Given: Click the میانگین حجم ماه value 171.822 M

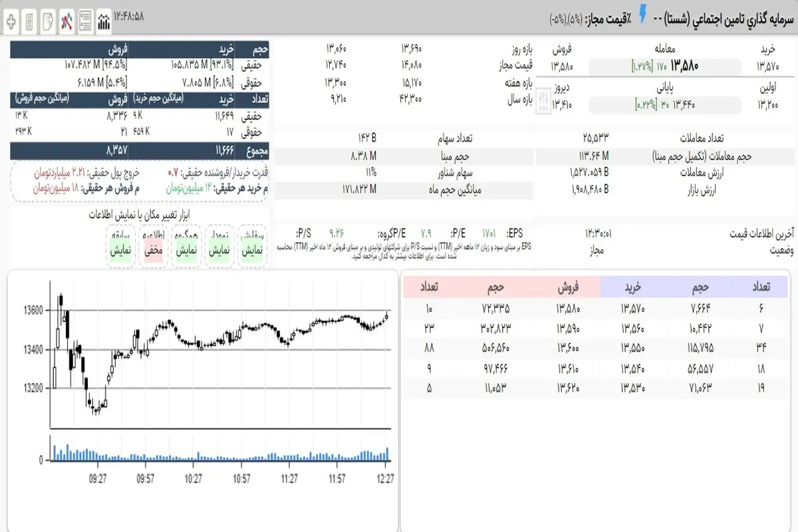Looking at the screenshot, I should tap(359, 190).
